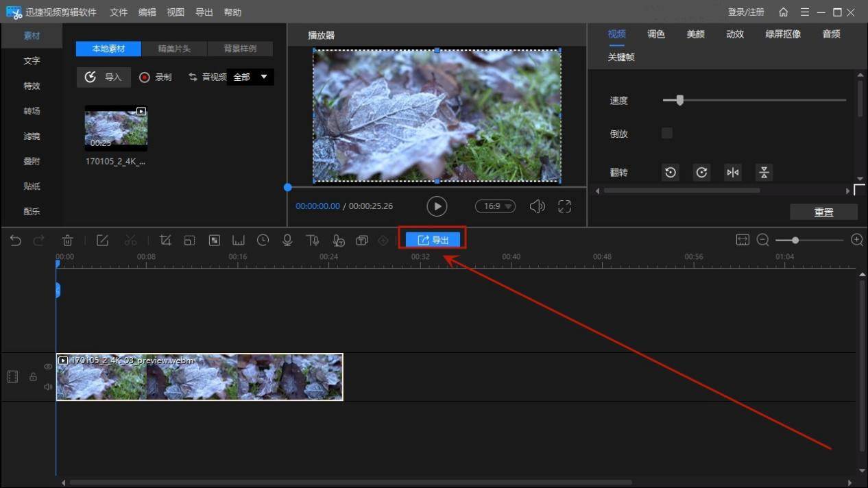Toggle player volume speaker icon
The image size is (868, 488).
pos(538,206)
